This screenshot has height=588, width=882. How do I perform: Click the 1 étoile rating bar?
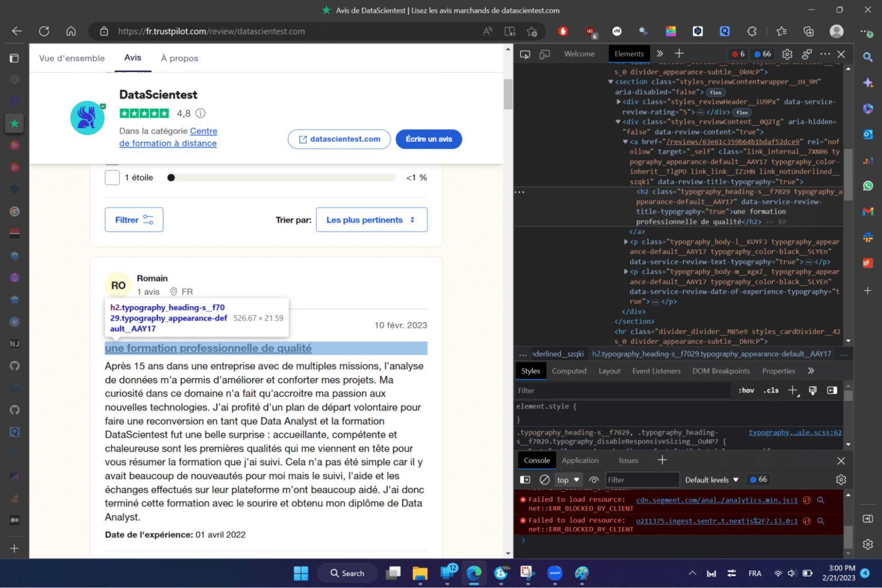point(281,177)
